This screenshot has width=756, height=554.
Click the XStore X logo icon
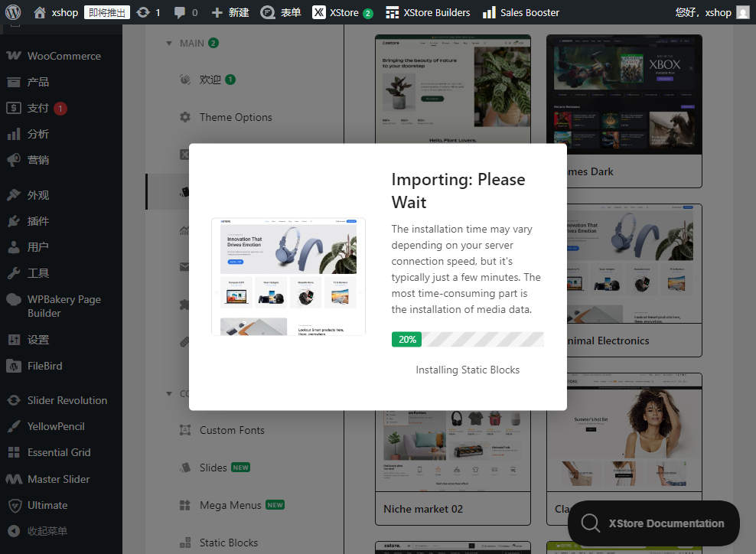click(318, 12)
